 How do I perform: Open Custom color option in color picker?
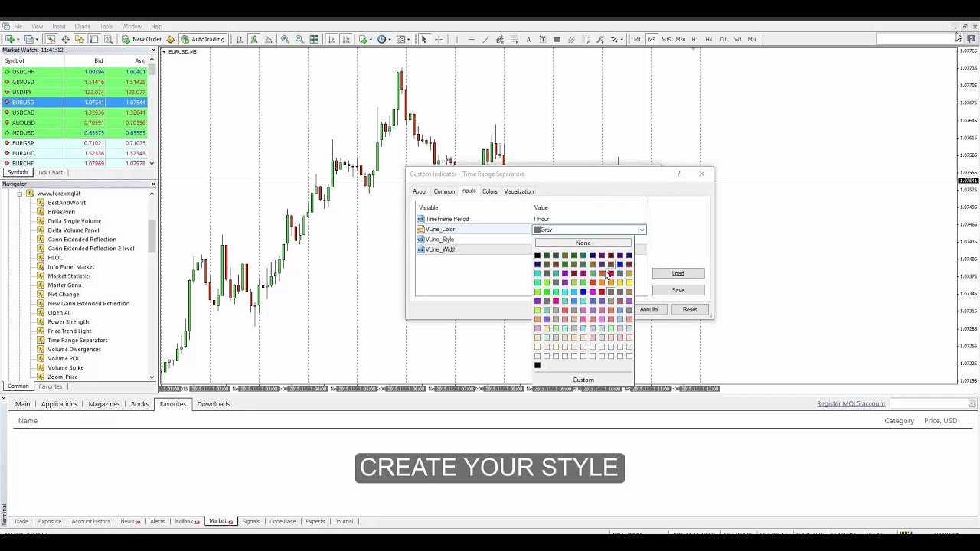pos(583,380)
